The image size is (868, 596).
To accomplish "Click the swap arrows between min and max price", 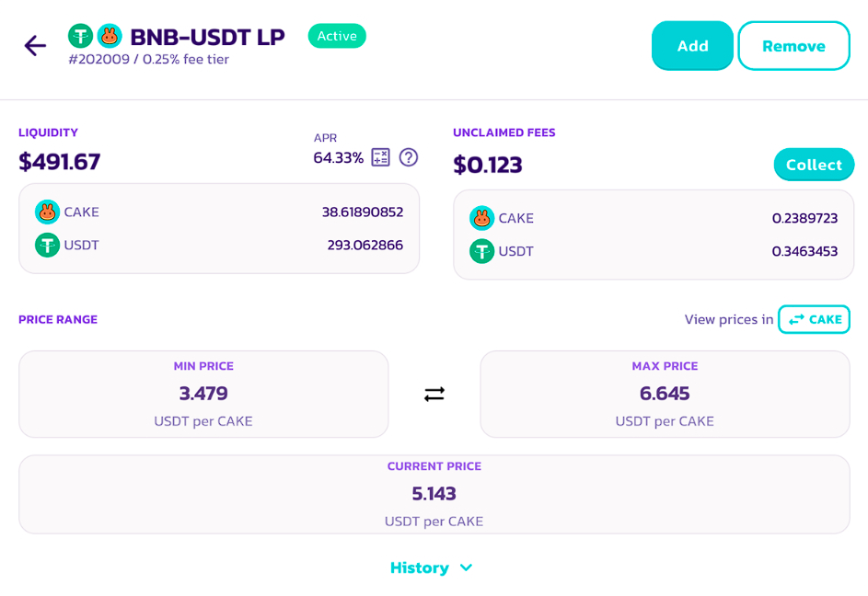I will tap(434, 394).
